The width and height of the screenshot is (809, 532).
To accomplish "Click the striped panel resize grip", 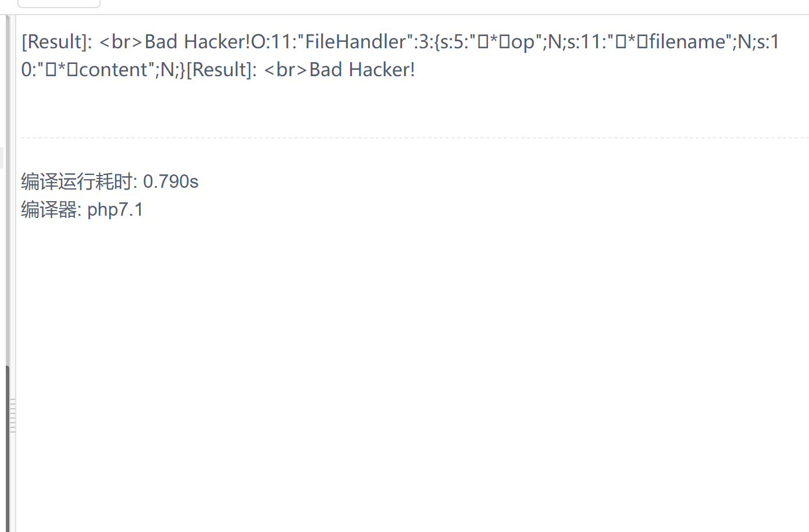I will (12, 416).
